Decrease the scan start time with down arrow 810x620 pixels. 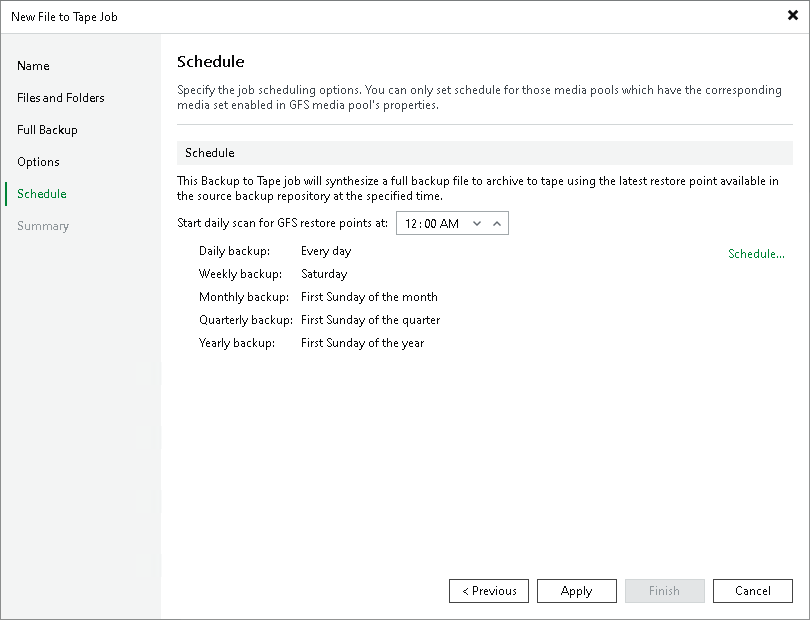click(477, 223)
